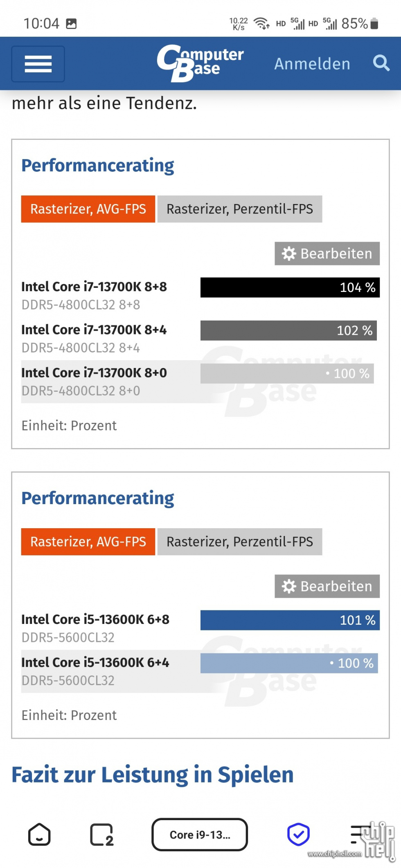The width and height of the screenshot is (401, 868).
Task: Tap the shield security check icon
Action: [298, 834]
